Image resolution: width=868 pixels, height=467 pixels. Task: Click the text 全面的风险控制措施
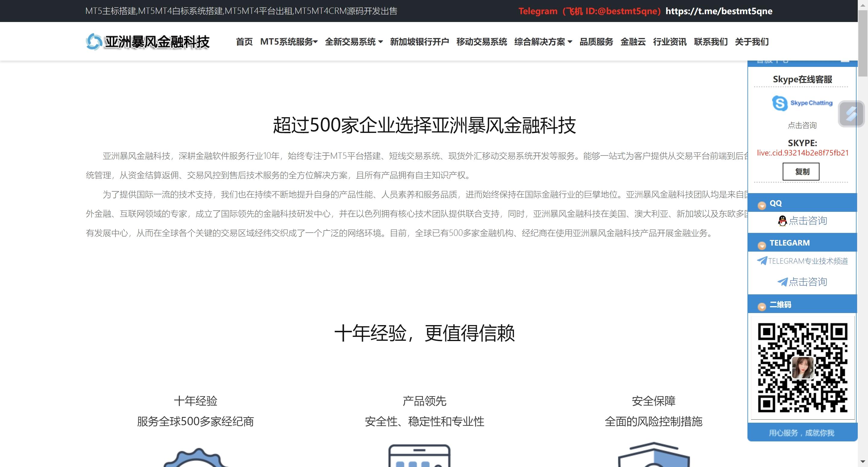coord(653,422)
